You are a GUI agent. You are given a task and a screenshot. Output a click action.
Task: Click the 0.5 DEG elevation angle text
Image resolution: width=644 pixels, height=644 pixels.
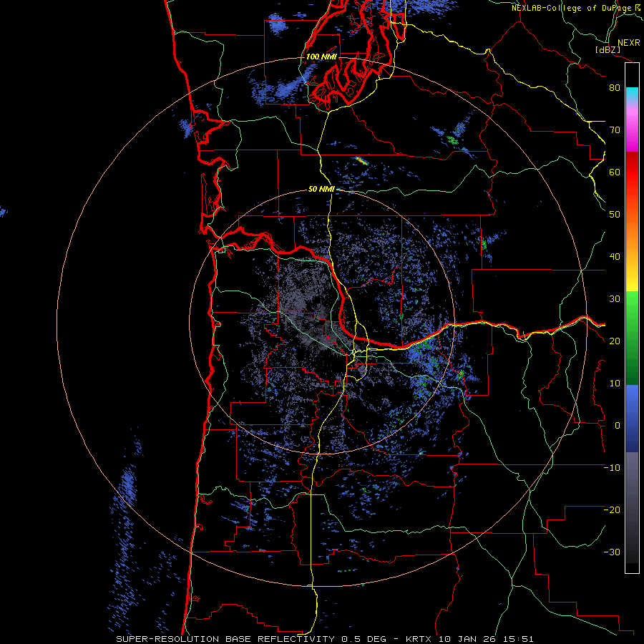click(x=364, y=639)
